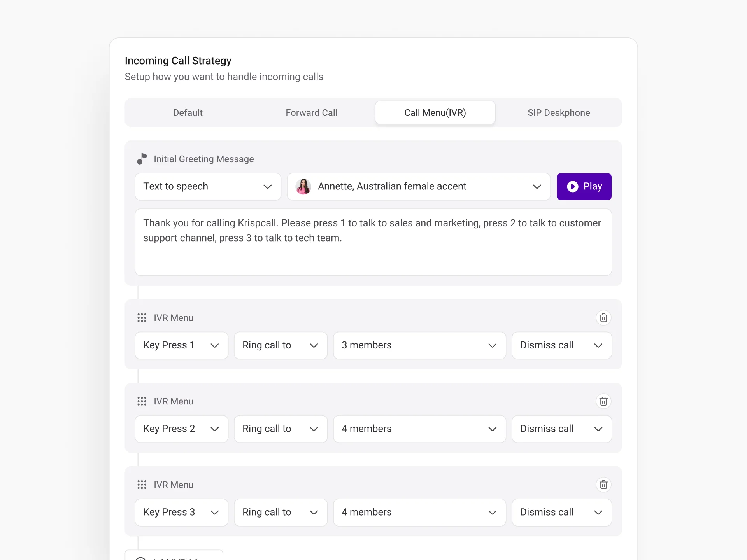The image size is (747, 560).
Task: Click Annette's avatar thumbnail
Action: 303,187
